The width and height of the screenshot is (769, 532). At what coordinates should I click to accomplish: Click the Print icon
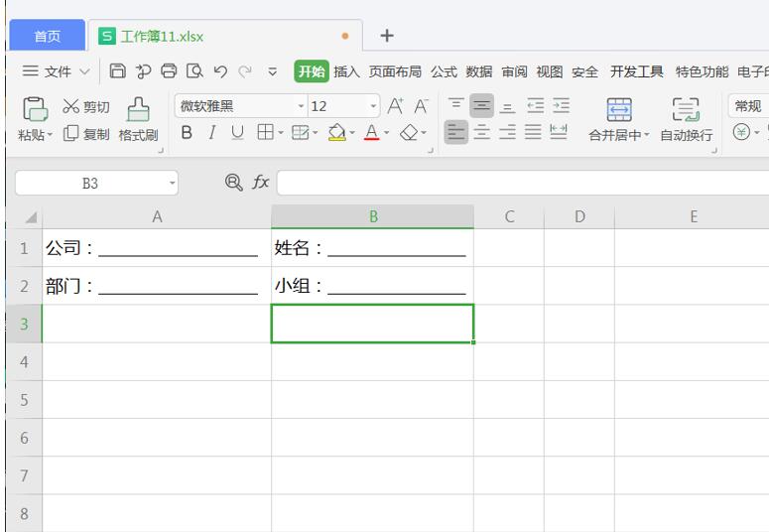coord(169,71)
